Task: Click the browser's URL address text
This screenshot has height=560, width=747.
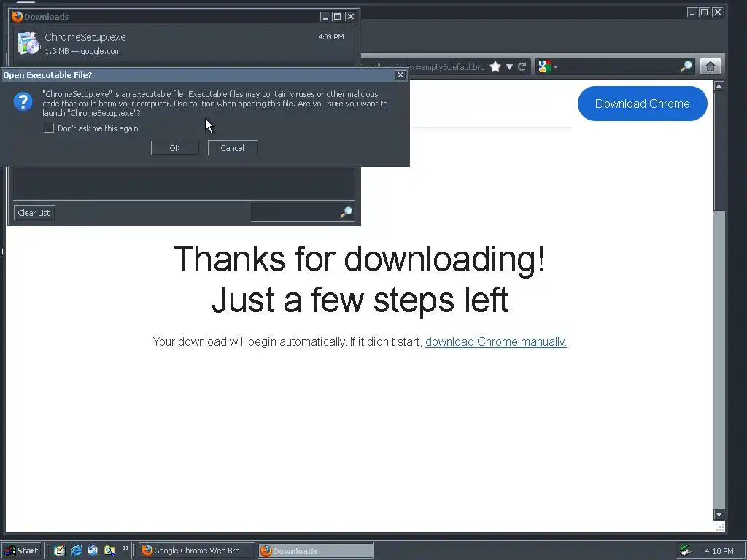Action: [x=422, y=67]
